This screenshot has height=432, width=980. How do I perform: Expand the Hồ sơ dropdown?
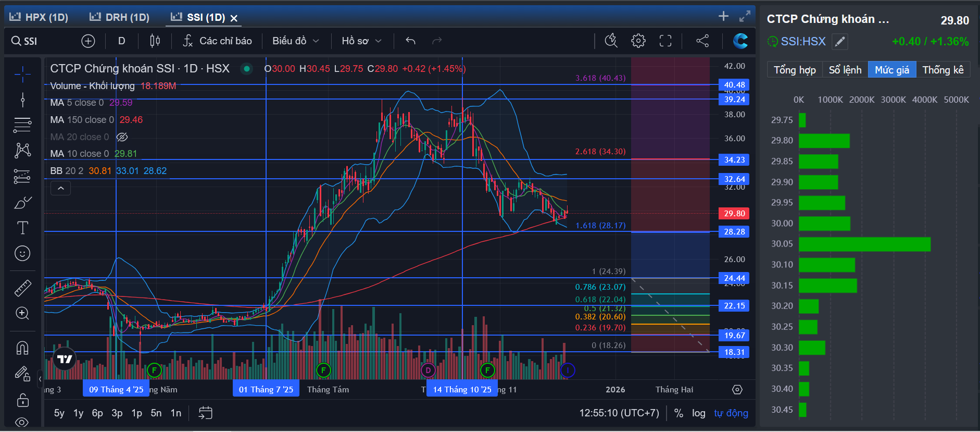[x=361, y=41]
